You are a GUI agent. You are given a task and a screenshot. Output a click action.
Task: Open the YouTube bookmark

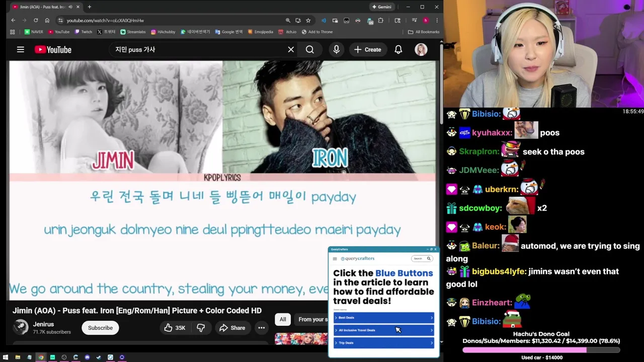click(x=59, y=32)
